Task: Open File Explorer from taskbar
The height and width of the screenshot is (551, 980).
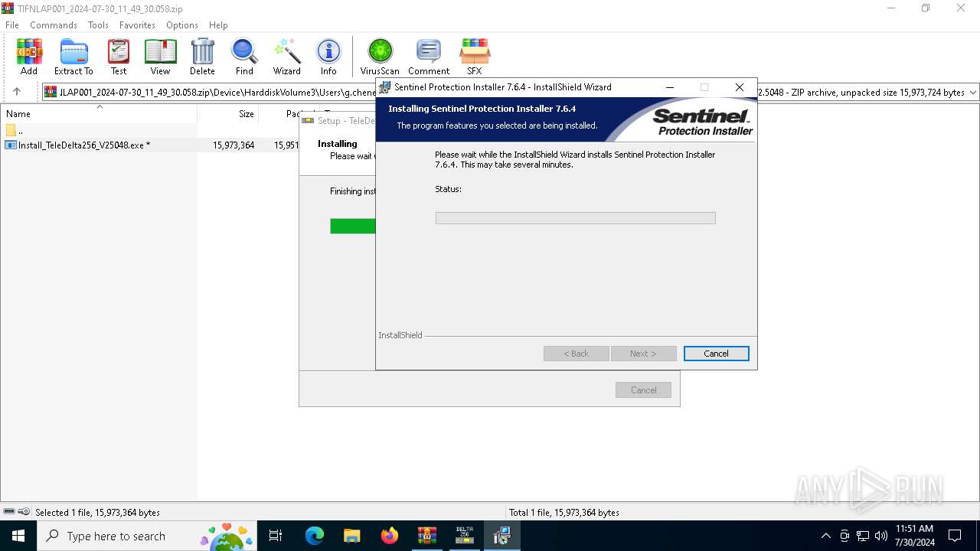Action: [x=352, y=536]
